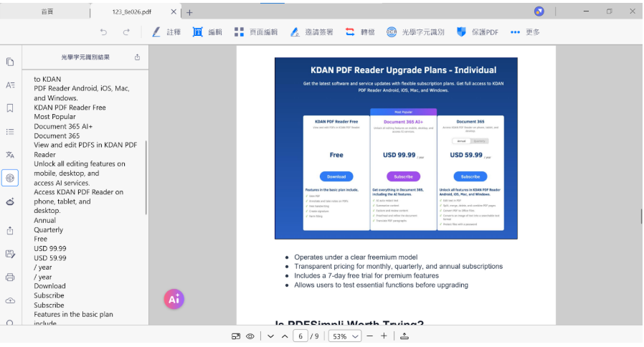Click the page layout mode icon

(236, 336)
